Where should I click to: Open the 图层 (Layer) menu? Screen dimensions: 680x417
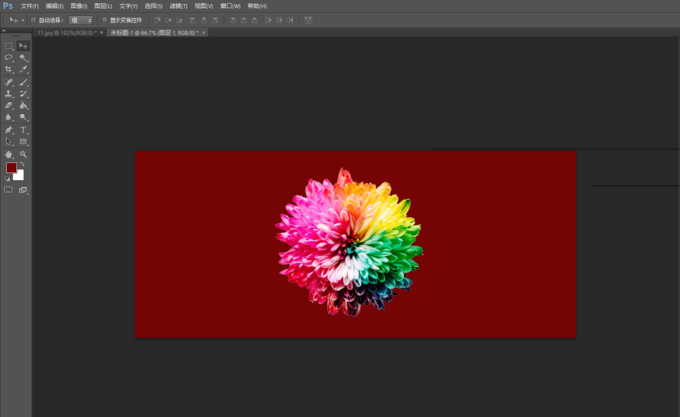(x=103, y=6)
